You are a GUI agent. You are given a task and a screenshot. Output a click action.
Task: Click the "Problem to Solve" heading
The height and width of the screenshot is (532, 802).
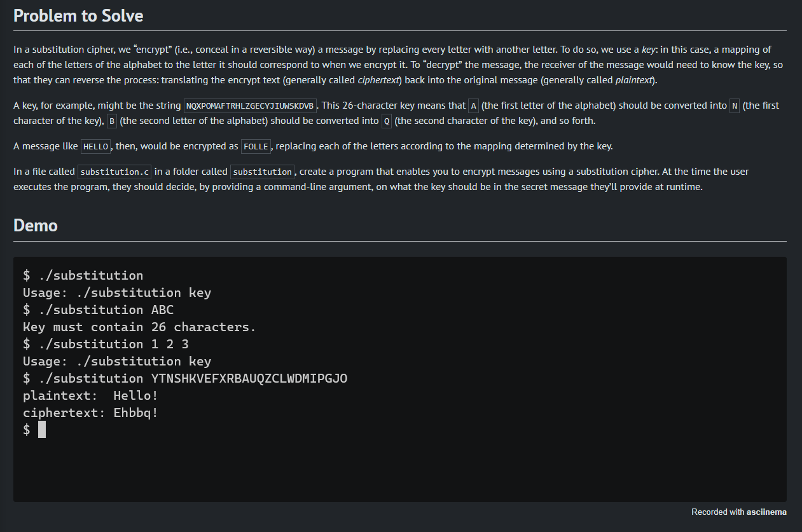tap(78, 16)
